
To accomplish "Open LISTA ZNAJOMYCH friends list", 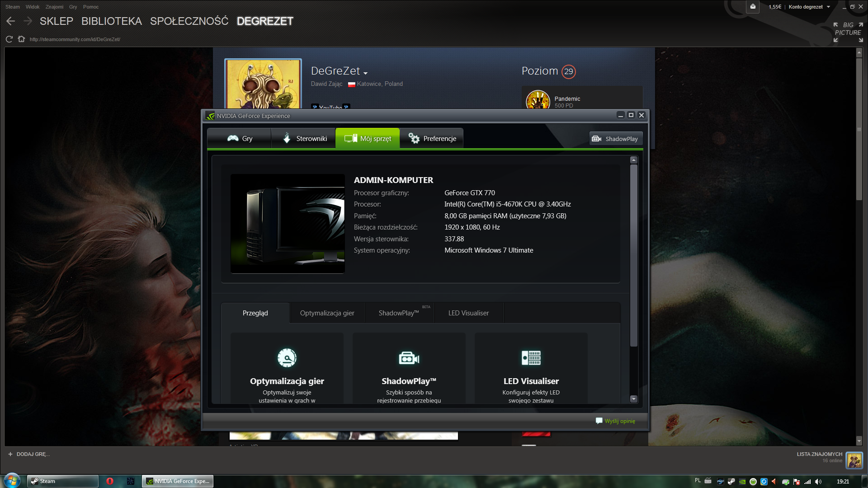I will click(x=820, y=454).
